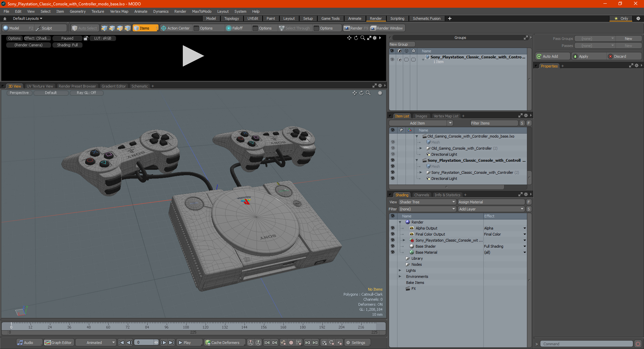The width and height of the screenshot is (644, 349).
Task: Open the Graph Editor
Action: (x=58, y=343)
